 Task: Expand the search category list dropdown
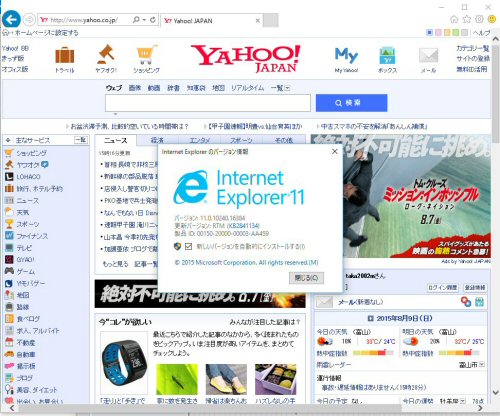point(287,88)
